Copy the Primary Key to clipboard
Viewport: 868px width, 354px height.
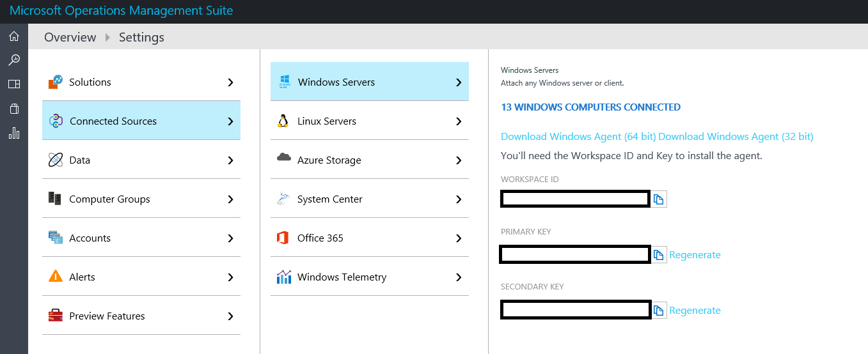pos(659,255)
